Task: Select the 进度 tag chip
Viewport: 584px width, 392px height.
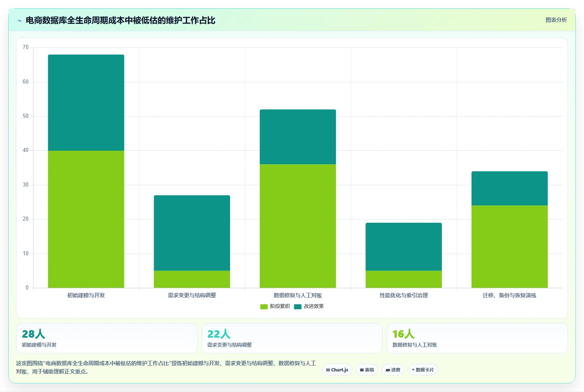Action: coord(393,370)
